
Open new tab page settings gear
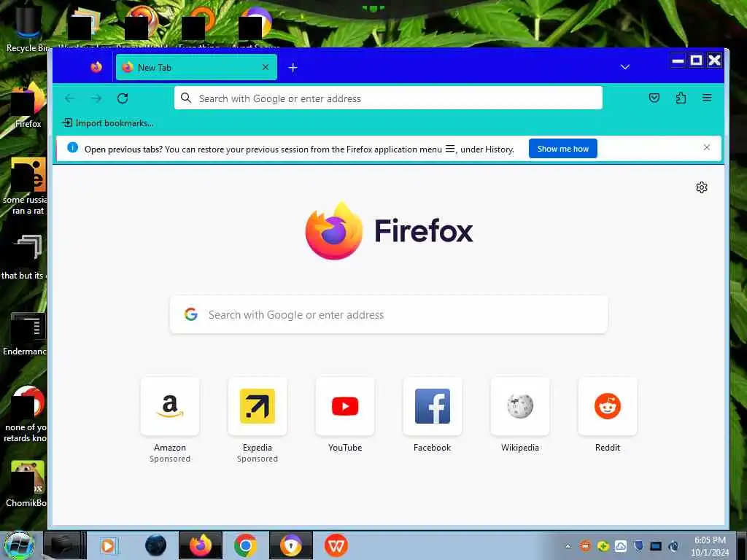click(x=701, y=187)
